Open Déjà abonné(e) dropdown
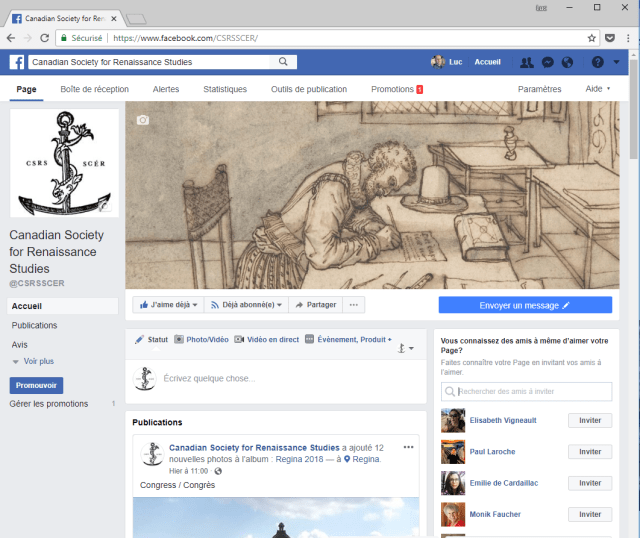The height and width of the screenshot is (538, 640). pos(246,305)
